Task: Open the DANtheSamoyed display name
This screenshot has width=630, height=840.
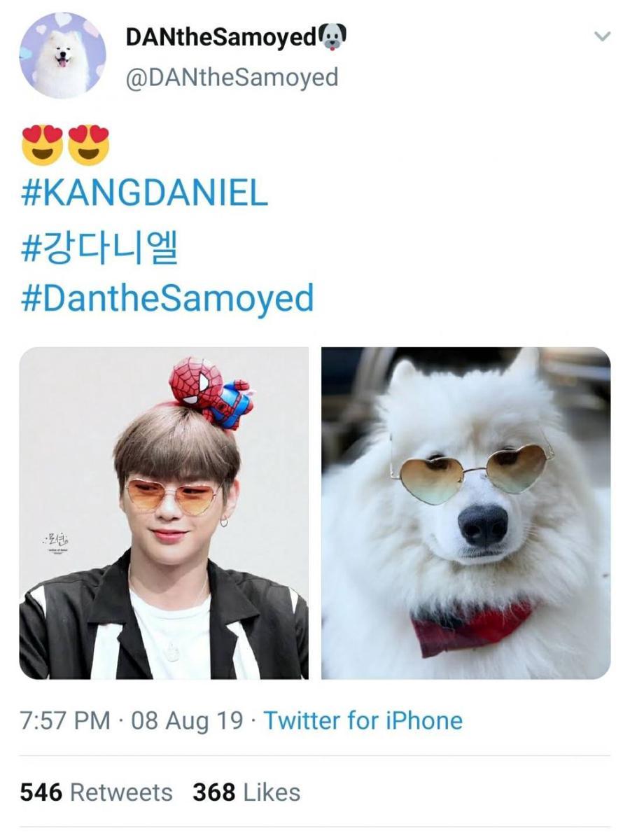Action: tap(222, 37)
